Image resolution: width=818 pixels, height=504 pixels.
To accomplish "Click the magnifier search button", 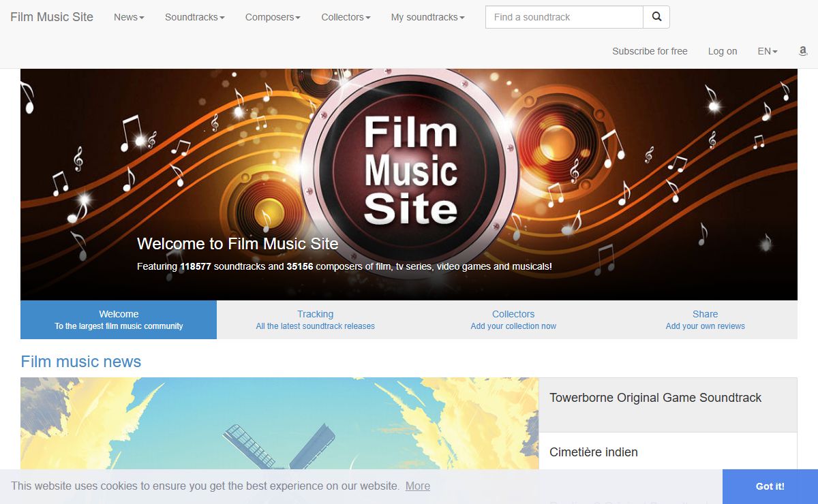I will (x=656, y=17).
